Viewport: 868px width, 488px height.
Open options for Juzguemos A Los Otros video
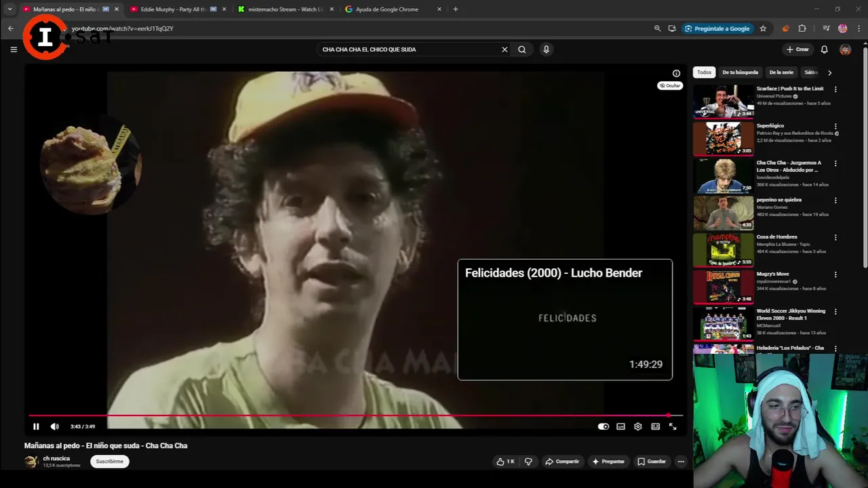coord(835,163)
